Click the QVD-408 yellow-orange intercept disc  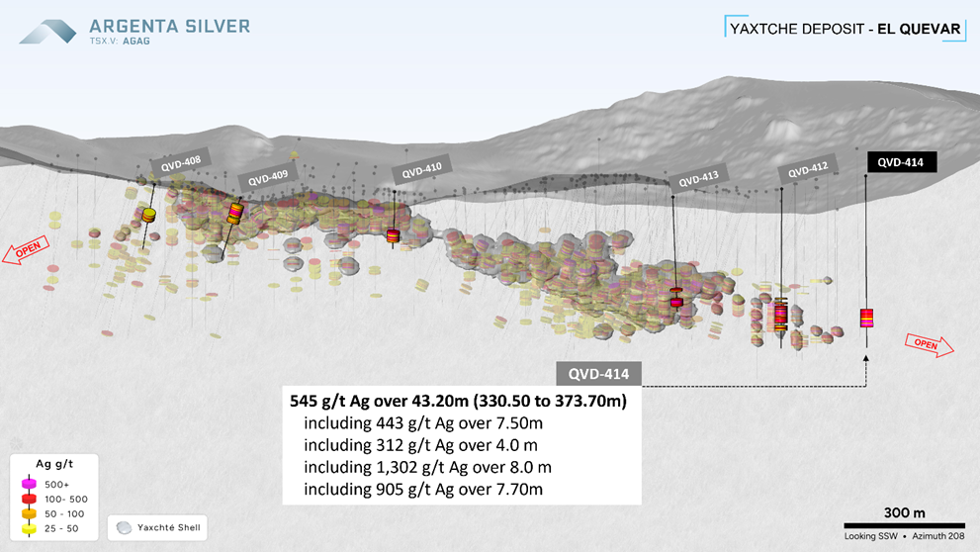148,215
